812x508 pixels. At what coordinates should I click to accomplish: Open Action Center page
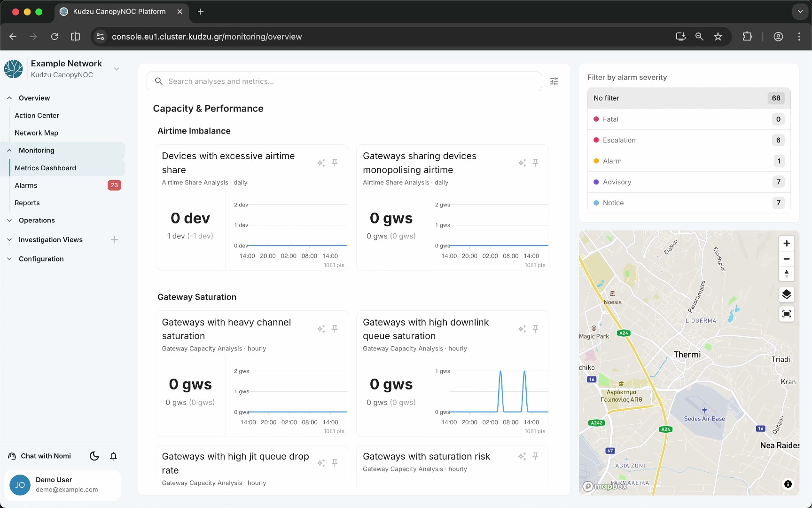[37, 116]
